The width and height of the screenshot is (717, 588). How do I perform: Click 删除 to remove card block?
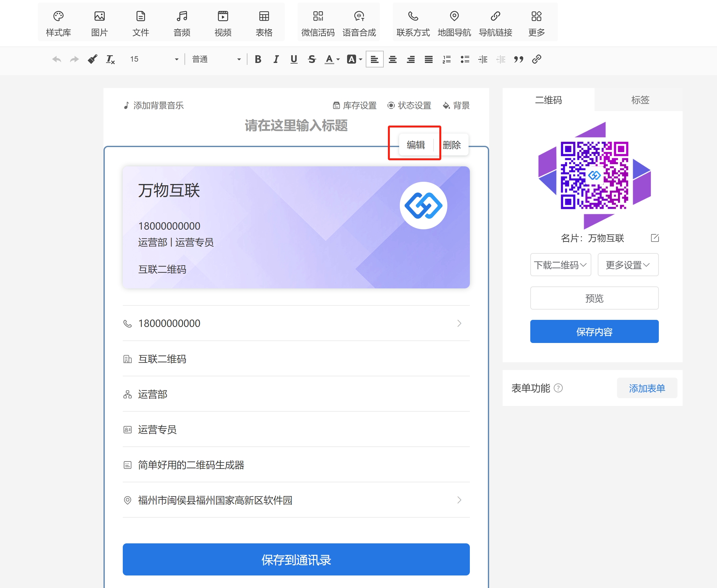click(x=452, y=145)
